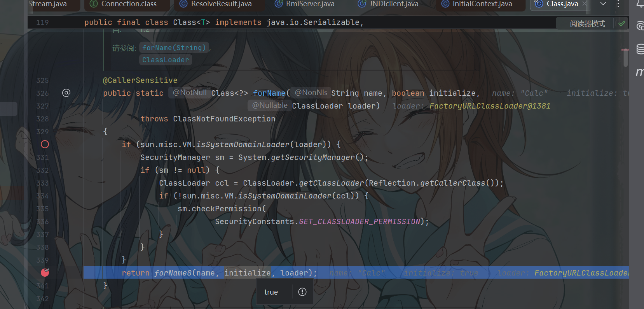Click getSecurityManager call on line 331
This screenshot has width=644, height=309.
click(313, 157)
